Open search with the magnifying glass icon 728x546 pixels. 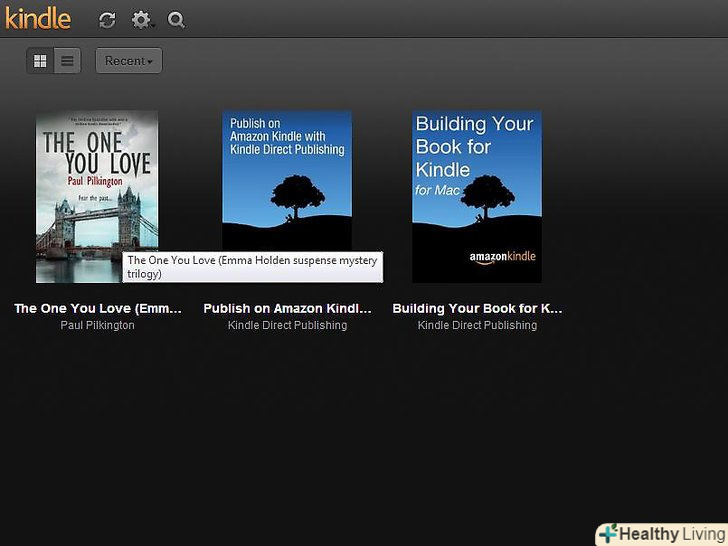(x=176, y=20)
